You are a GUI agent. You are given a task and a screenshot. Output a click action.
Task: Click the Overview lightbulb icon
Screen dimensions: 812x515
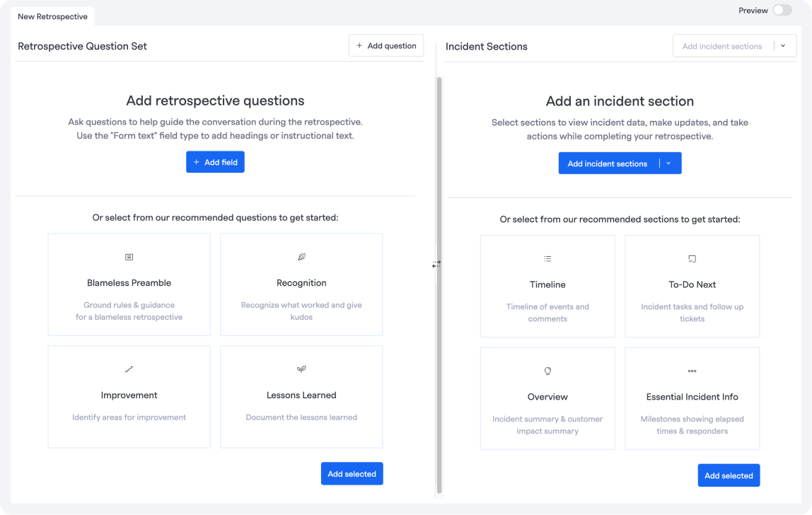click(547, 371)
